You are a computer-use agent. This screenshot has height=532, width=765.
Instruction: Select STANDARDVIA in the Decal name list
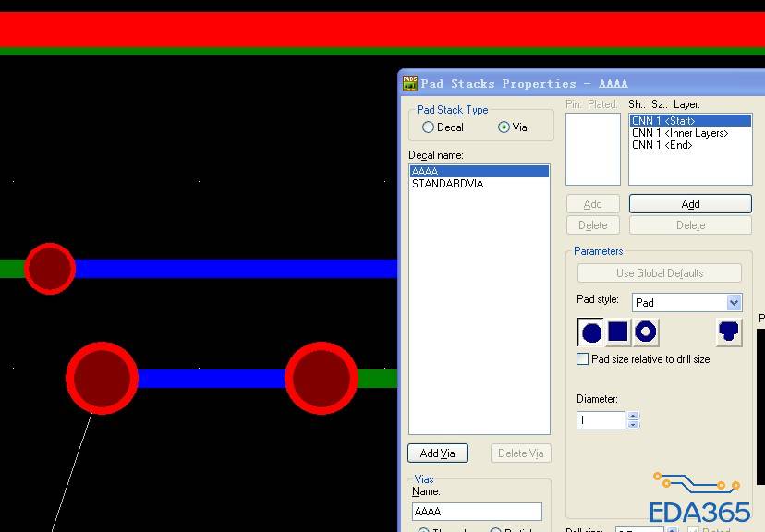pyautogui.click(x=480, y=184)
